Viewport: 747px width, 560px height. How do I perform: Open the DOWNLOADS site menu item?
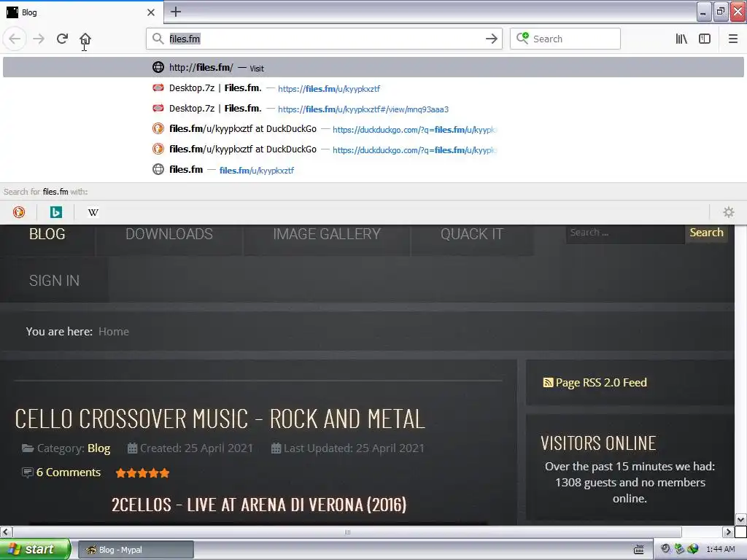pyautogui.click(x=169, y=234)
